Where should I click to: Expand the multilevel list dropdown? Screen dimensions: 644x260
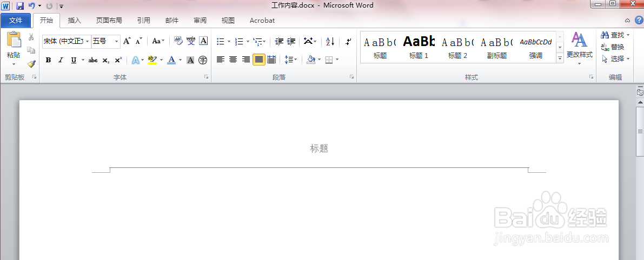pos(264,41)
